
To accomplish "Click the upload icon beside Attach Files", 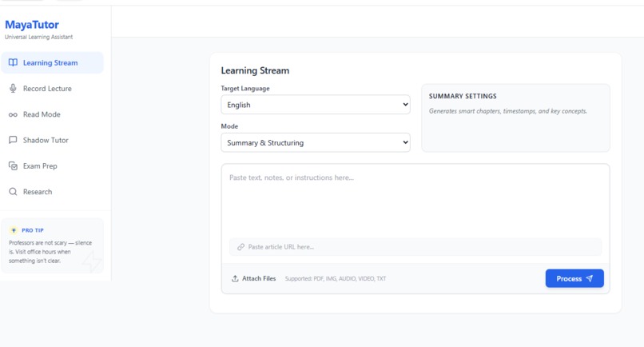I will (235, 278).
